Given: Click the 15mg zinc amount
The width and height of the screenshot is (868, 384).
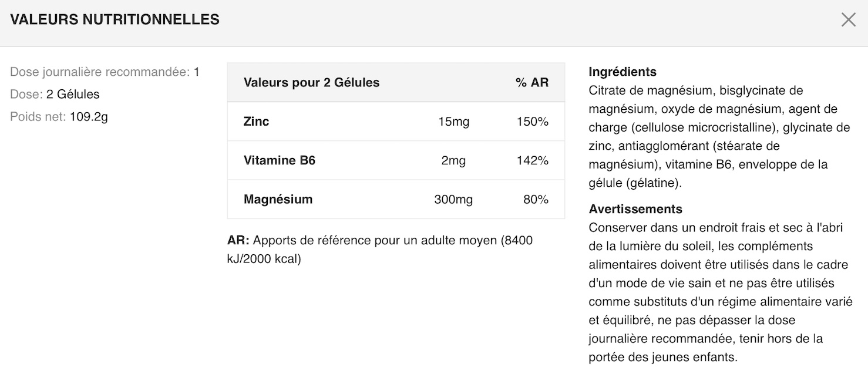Looking at the screenshot, I should pyautogui.click(x=454, y=122).
